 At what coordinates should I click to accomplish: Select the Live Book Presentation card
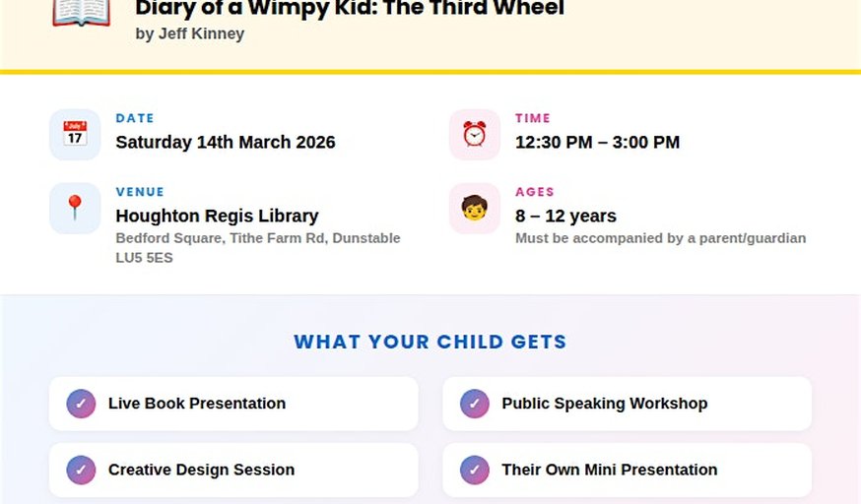pos(233,404)
